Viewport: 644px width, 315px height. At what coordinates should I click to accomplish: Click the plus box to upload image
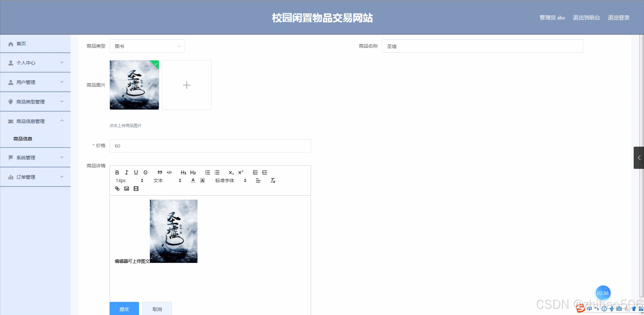(187, 85)
